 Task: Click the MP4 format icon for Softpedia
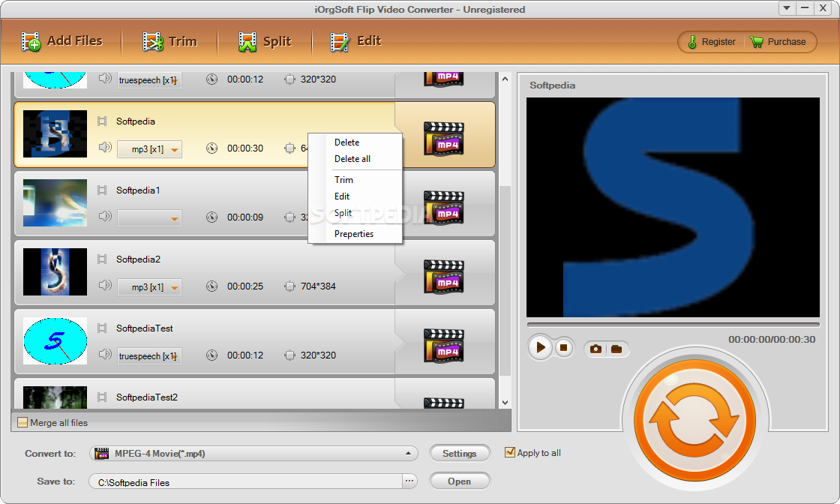pos(443,139)
